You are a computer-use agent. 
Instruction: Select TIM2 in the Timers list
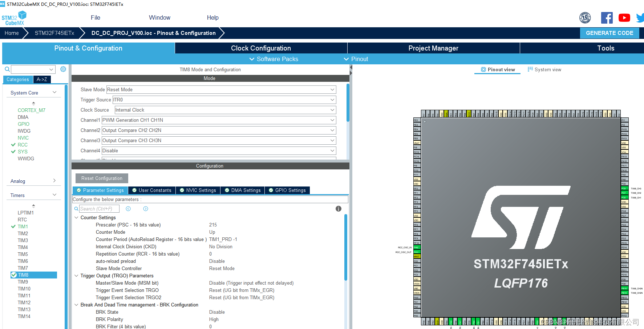tap(23, 233)
